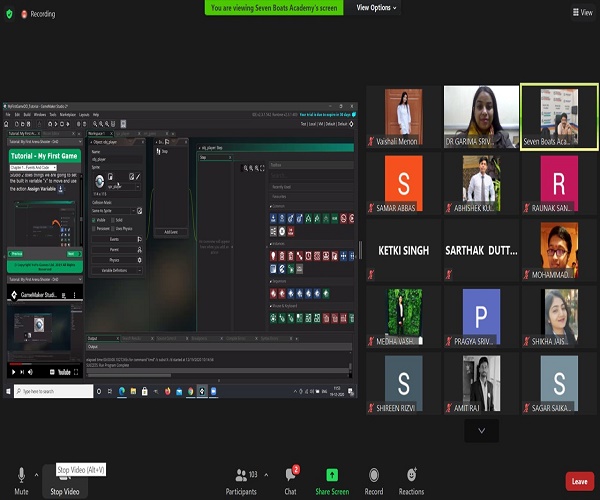
Task: Show more participants with down chevron
Action: (x=481, y=431)
